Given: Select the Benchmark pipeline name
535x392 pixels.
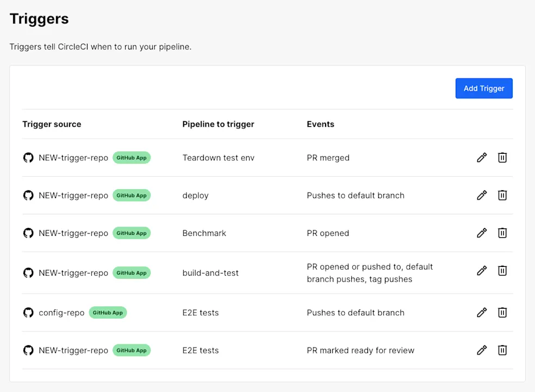Looking at the screenshot, I should (x=204, y=233).
